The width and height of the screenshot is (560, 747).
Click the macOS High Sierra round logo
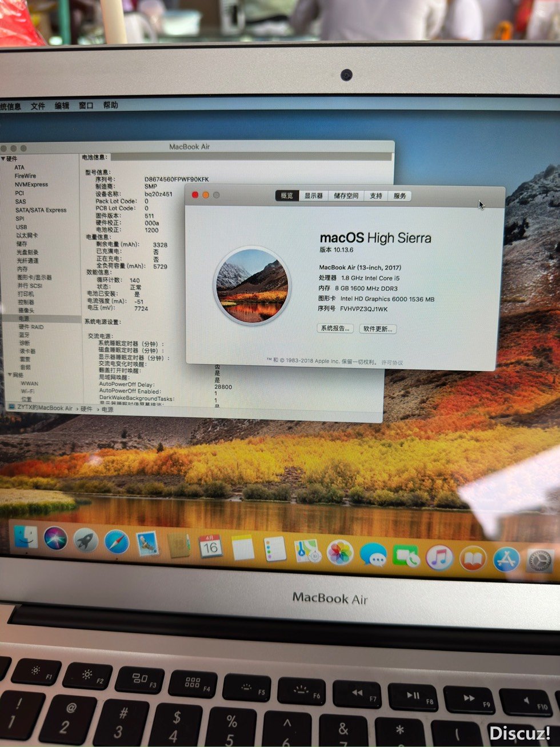coord(252,286)
